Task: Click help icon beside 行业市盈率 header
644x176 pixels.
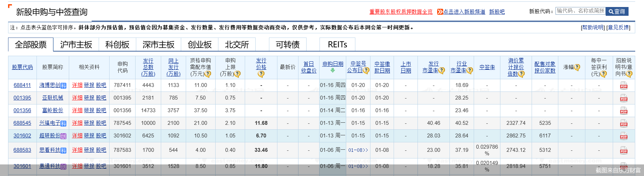Action: point(470,70)
